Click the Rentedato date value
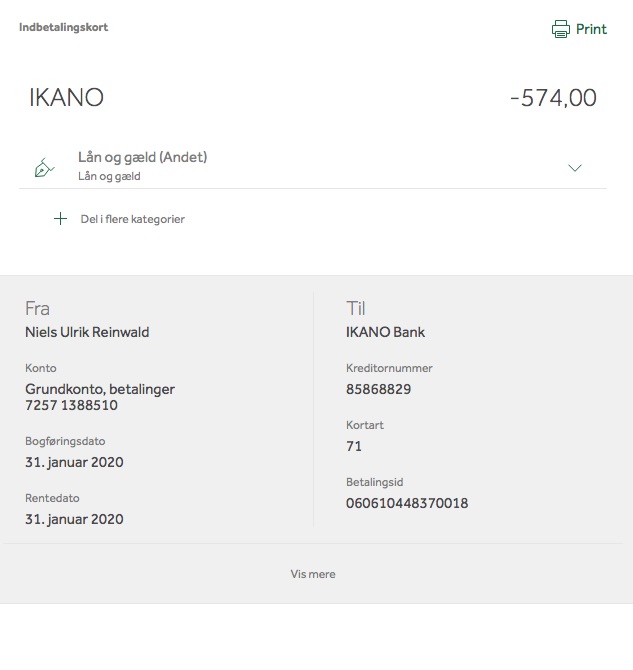 [x=74, y=519]
